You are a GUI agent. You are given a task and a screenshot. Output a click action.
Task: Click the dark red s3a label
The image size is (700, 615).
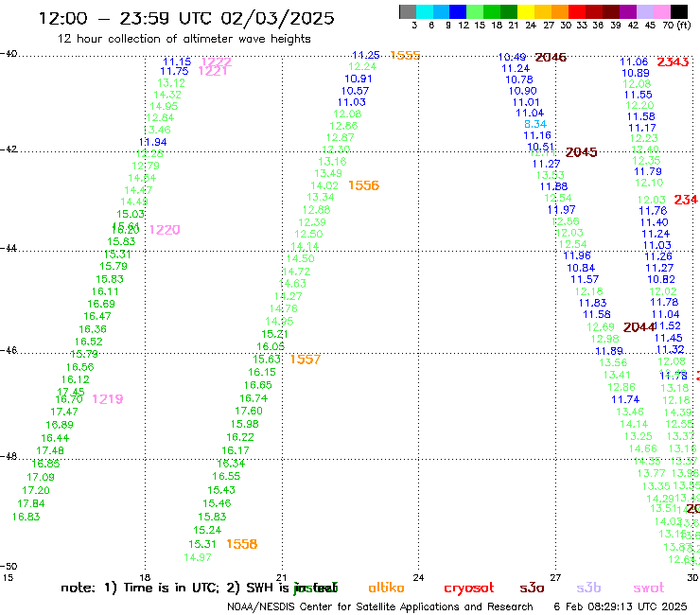[532, 588]
